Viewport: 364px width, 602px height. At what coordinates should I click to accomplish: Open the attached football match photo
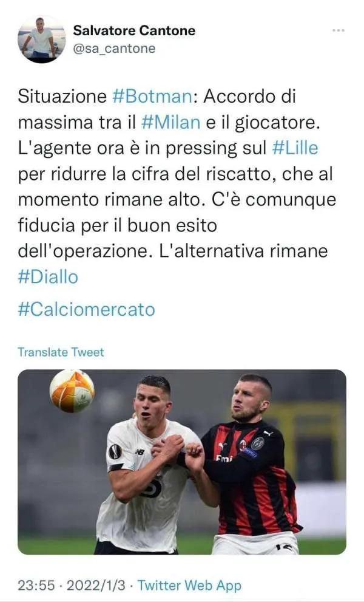(x=182, y=462)
